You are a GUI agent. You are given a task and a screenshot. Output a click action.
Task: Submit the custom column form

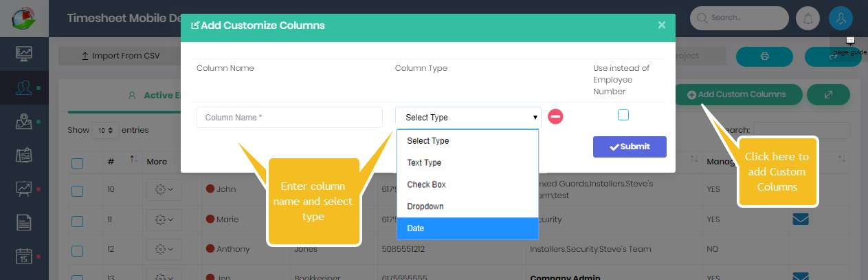(x=630, y=147)
